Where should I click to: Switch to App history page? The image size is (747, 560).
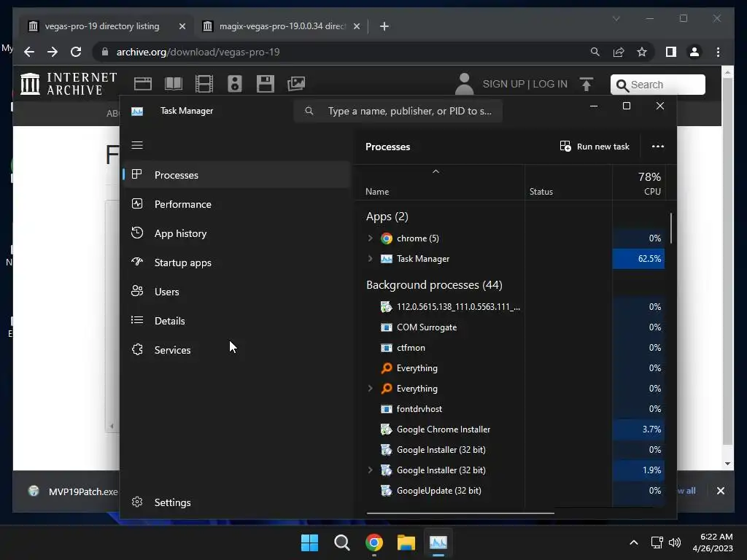click(x=237, y=233)
